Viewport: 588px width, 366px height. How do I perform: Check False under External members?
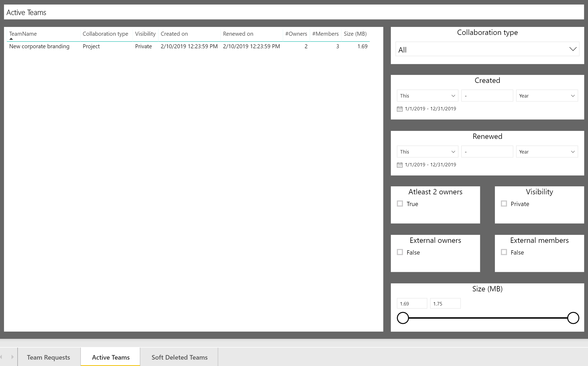tap(504, 252)
